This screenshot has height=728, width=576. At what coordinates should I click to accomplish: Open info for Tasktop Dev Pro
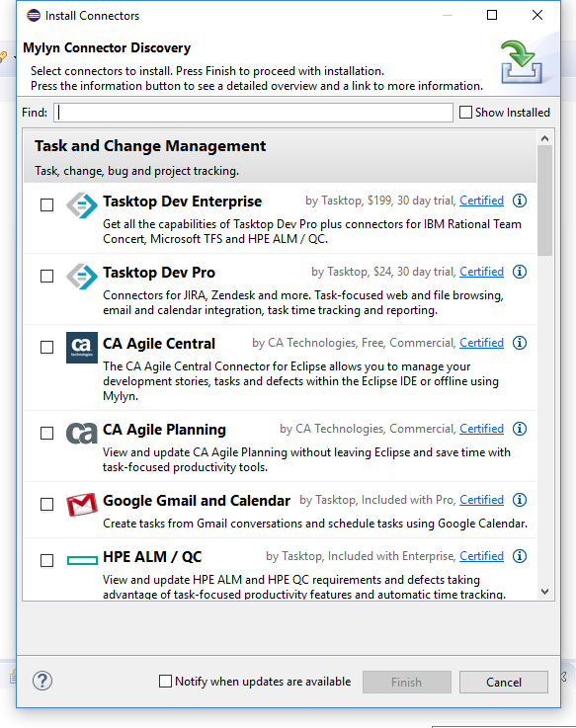pyautogui.click(x=520, y=272)
